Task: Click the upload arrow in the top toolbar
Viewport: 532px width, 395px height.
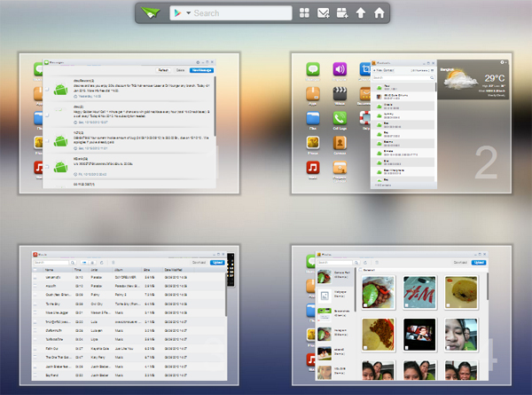Action: [x=360, y=13]
